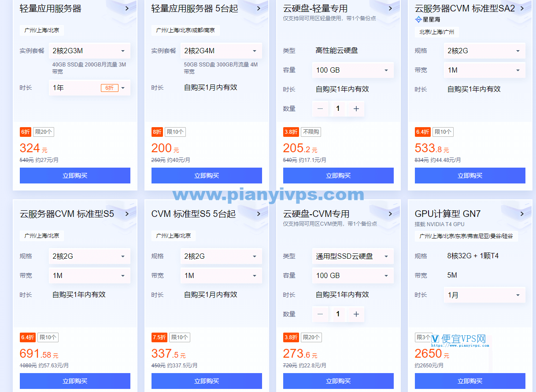Open 云硬盘-轻量专用 title link
The height and width of the screenshot is (392, 536).
click(x=315, y=8)
